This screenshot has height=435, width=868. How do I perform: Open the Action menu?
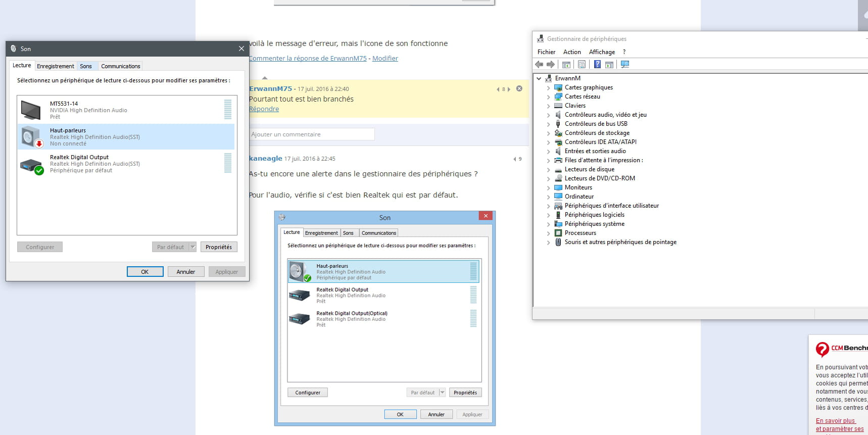tap(572, 52)
